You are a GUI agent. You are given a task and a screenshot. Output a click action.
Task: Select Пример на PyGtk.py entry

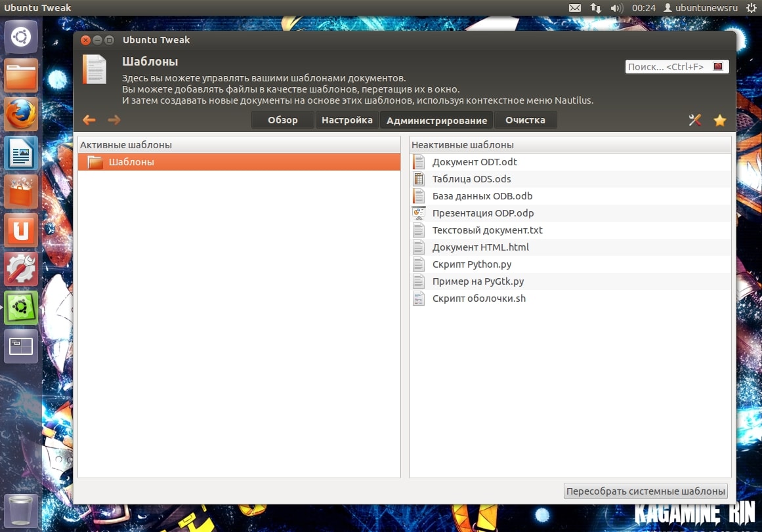click(570, 281)
